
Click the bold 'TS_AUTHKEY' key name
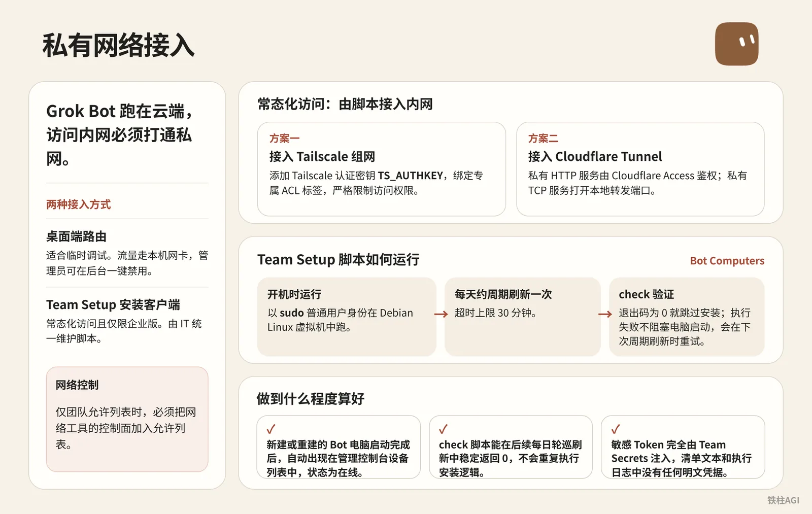411,176
